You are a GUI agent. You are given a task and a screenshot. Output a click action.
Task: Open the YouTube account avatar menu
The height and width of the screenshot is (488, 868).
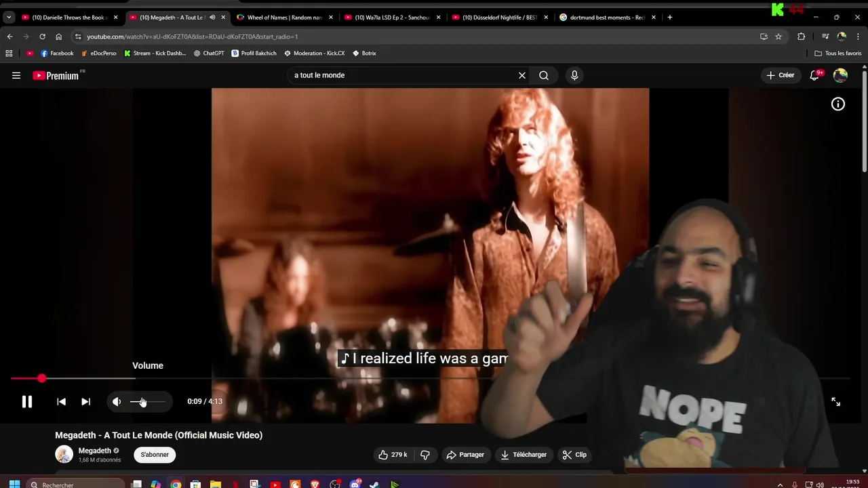pyautogui.click(x=840, y=75)
